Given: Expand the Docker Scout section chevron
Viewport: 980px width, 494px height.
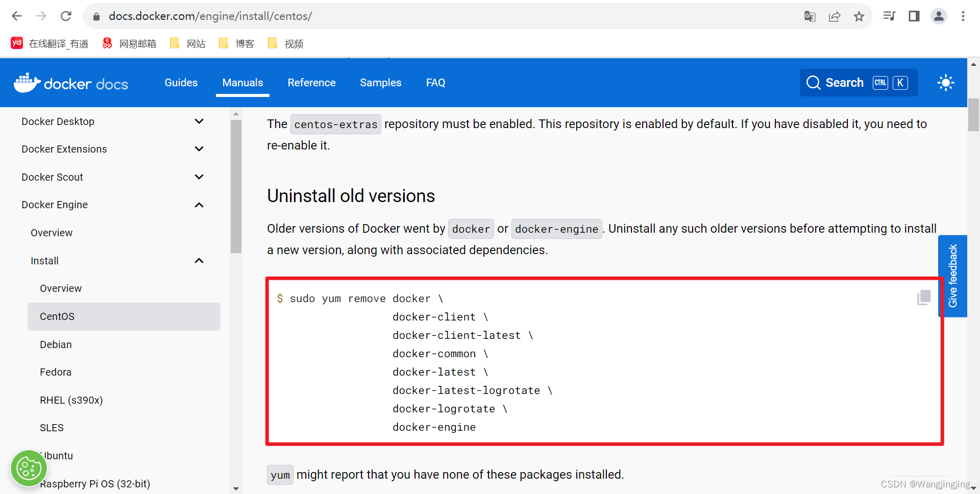Looking at the screenshot, I should click(199, 177).
